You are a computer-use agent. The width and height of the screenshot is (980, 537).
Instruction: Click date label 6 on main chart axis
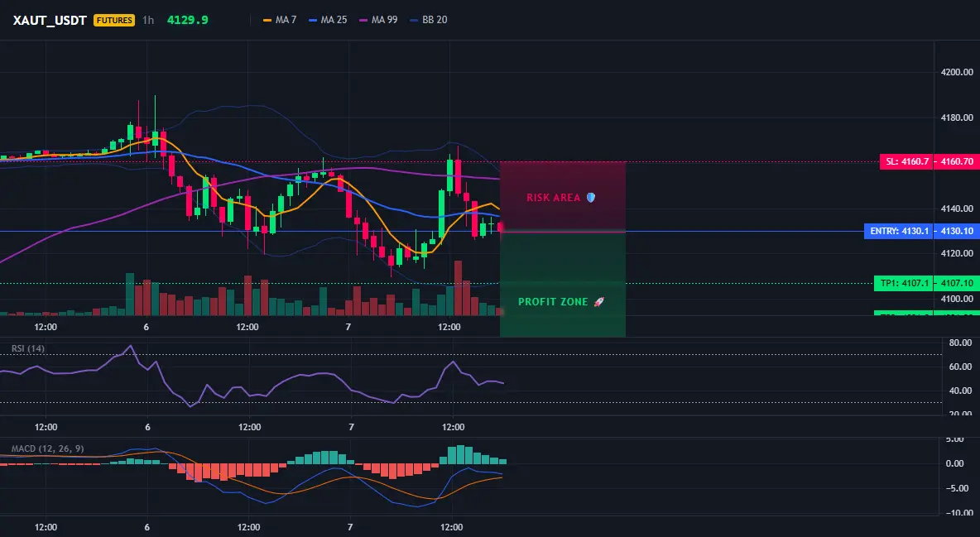[x=147, y=327]
